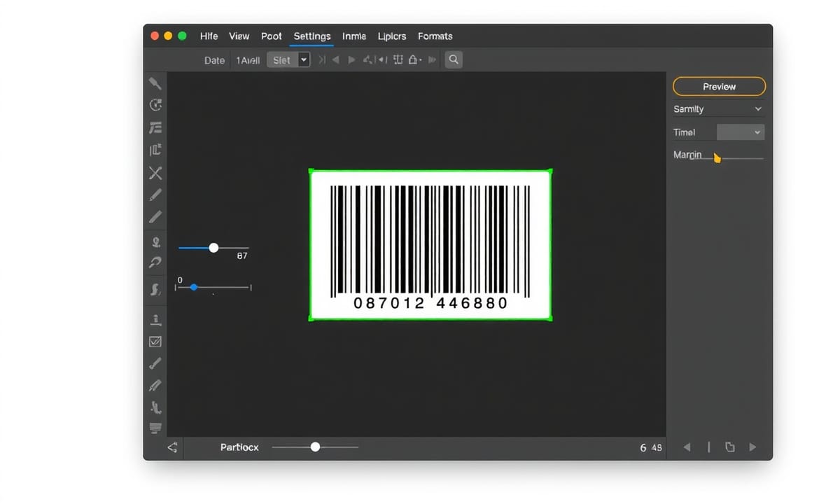Click the 6 48 status value
The height and width of the screenshot is (504, 840).
click(651, 447)
